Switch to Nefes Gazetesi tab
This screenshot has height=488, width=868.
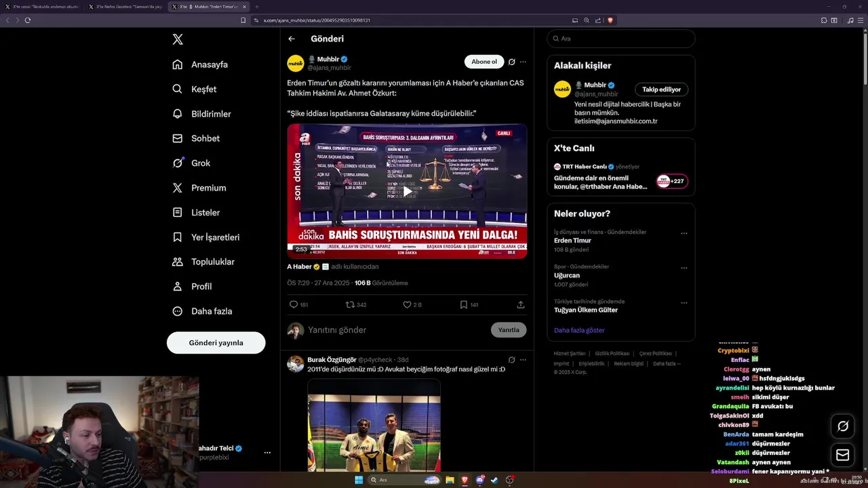tap(125, 7)
